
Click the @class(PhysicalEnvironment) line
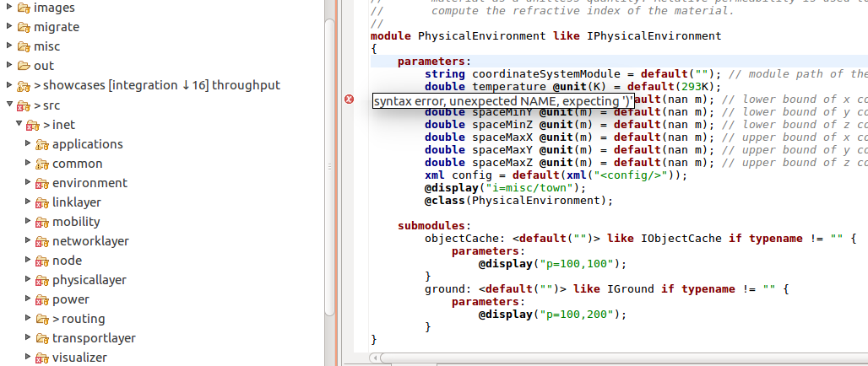point(518,201)
